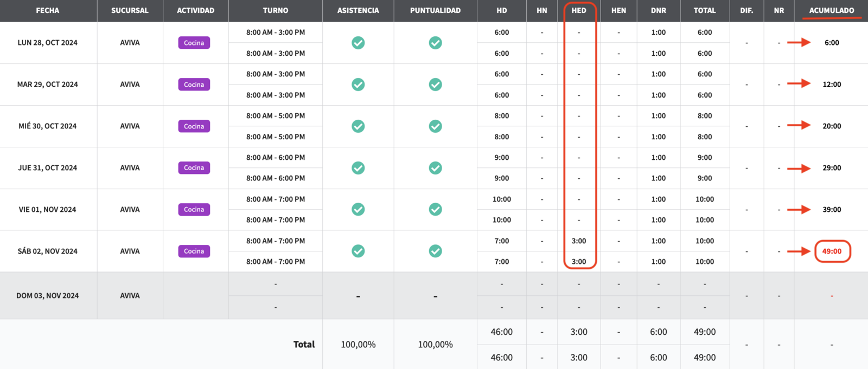Click red arrow pointing to circled 49:00

[799, 251]
